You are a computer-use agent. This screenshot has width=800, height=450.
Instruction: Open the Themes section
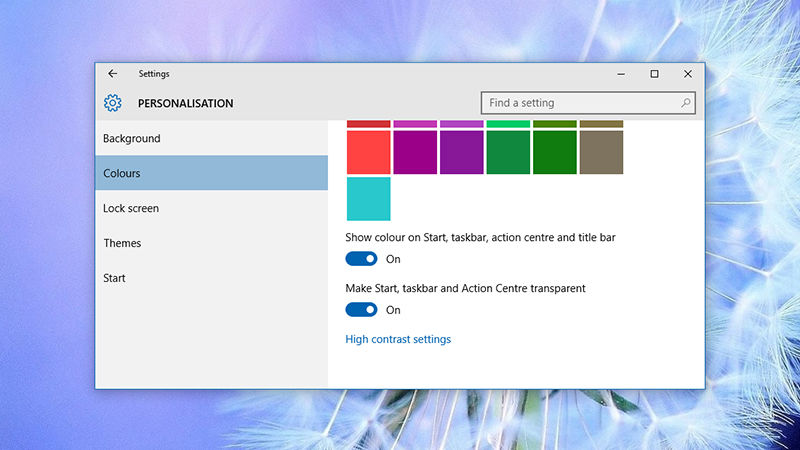[x=122, y=243]
